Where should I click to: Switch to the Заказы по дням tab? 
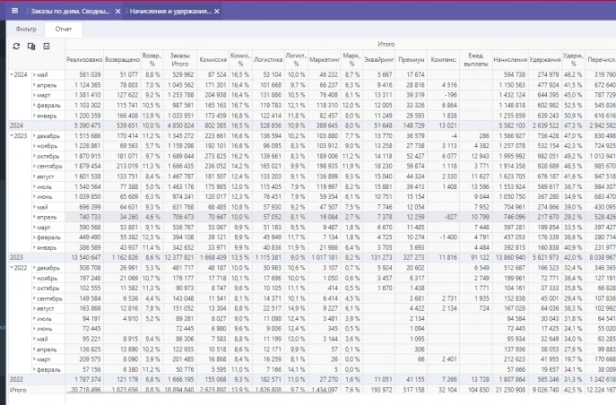(x=70, y=11)
